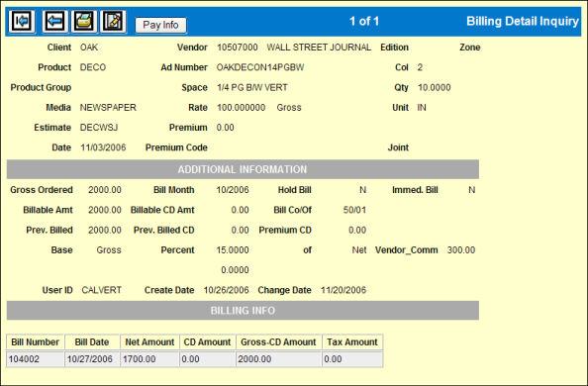The width and height of the screenshot is (588, 386).
Task: Select vendor name WALL STREET JOURNAL
Action: pos(319,48)
